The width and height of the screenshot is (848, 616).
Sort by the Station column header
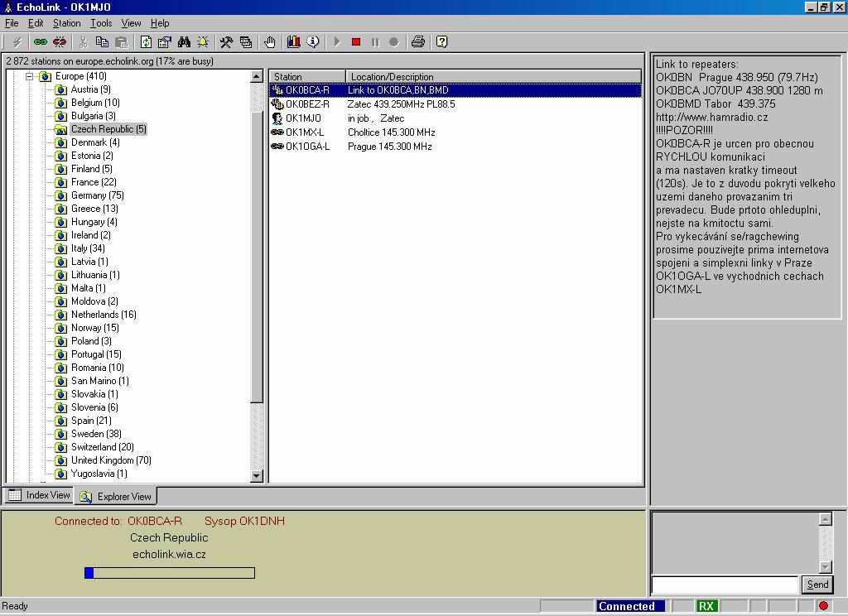click(307, 77)
